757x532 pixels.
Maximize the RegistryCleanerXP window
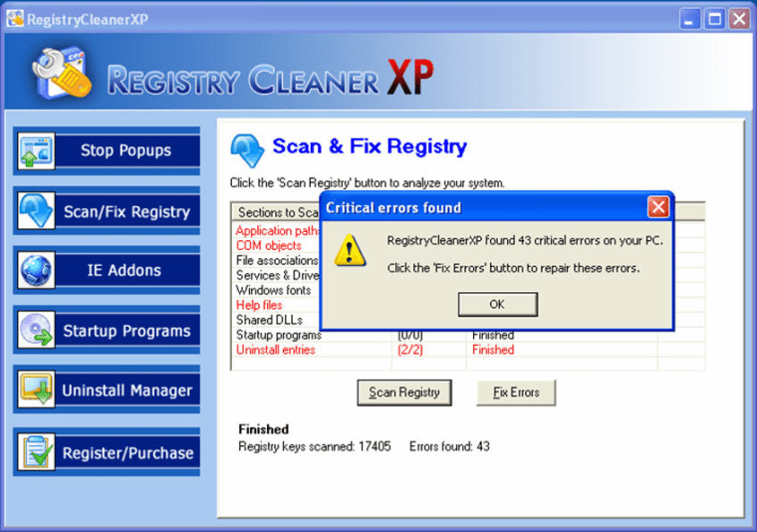coord(714,19)
